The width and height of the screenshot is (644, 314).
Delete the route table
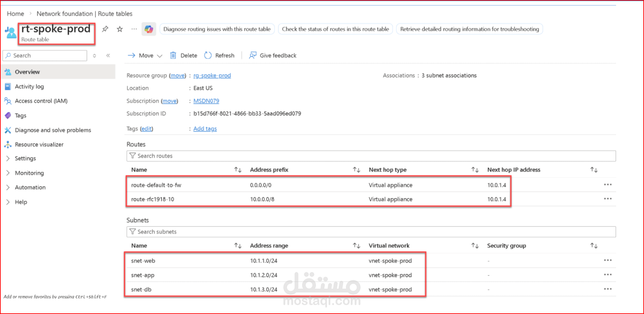184,55
